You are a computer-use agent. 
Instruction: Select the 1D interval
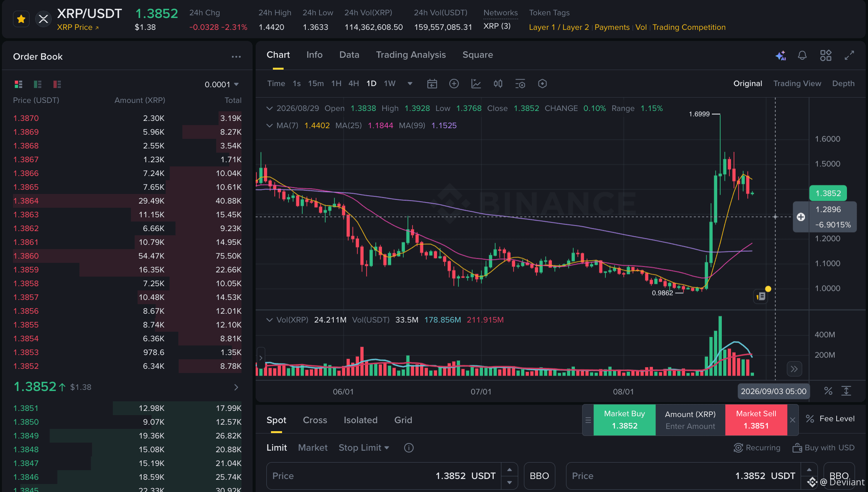click(371, 83)
